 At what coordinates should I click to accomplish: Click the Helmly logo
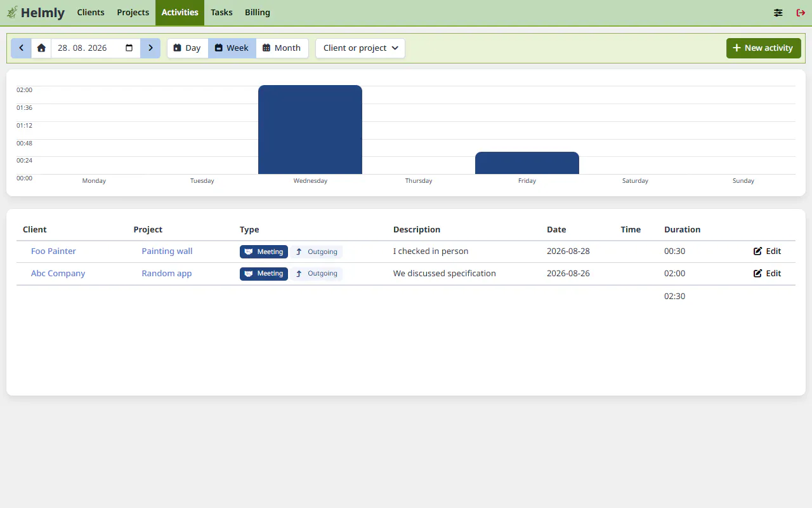point(36,13)
